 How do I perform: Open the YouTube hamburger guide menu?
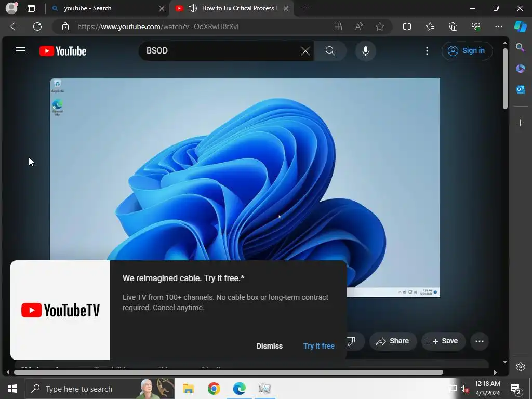coord(21,51)
